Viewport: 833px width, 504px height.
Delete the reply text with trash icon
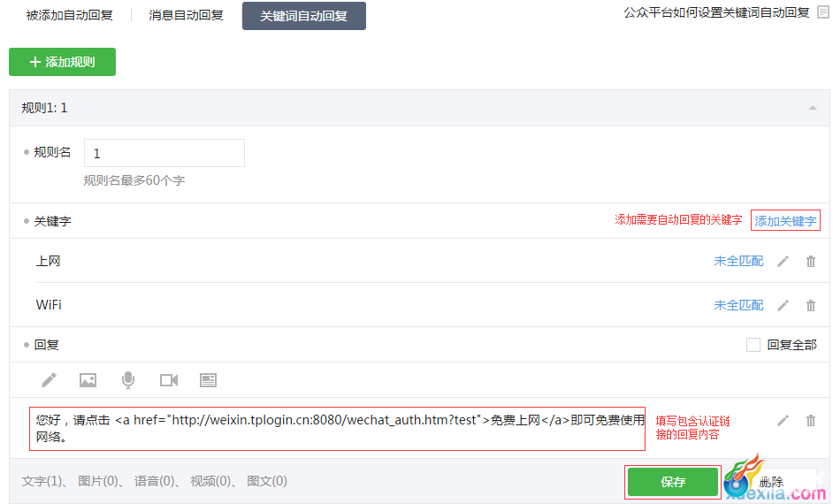pyautogui.click(x=811, y=421)
